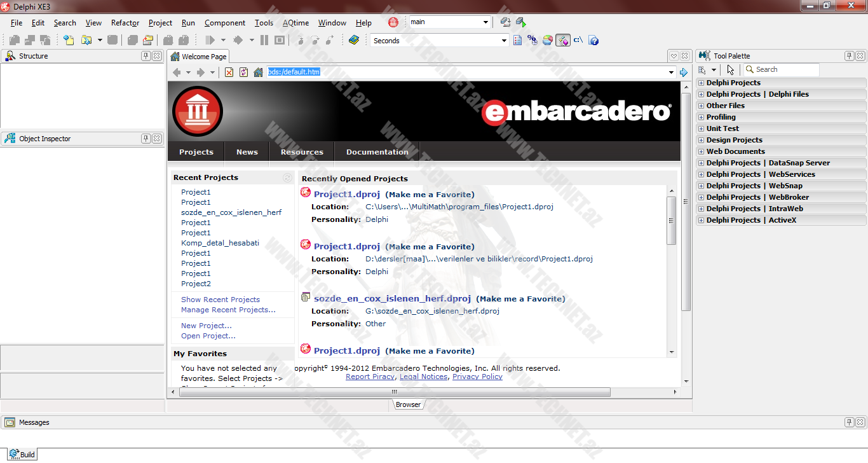Screen dimensions: 868x463
Task: Click the blue Go arrow beside the address bar
Action: (x=684, y=73)
